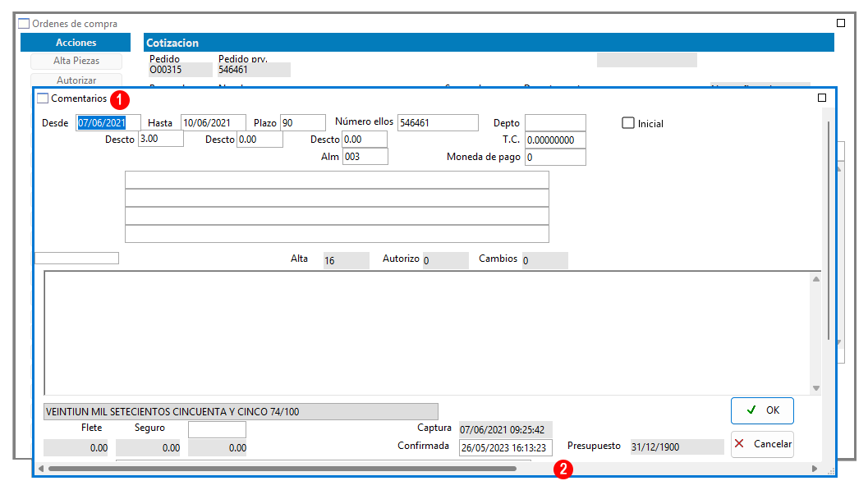
Task: Click the Moneda de pago field
Action: click(555, 157)
